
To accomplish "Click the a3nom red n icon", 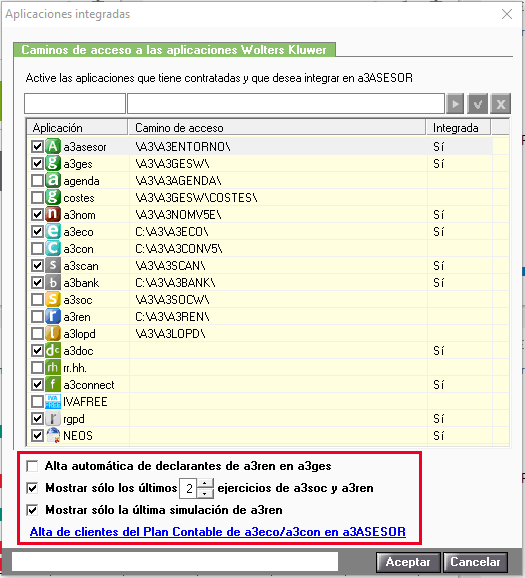I will coord(53,215).
